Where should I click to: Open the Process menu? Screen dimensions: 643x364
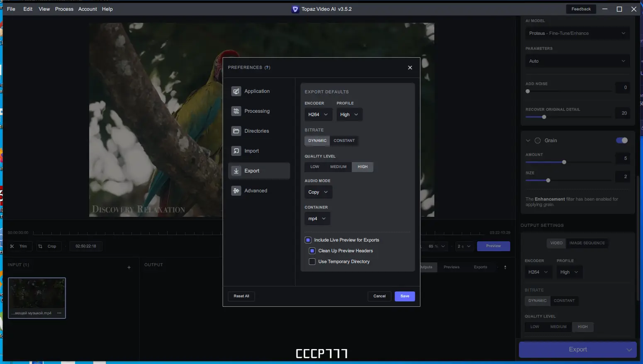(64, 9)
